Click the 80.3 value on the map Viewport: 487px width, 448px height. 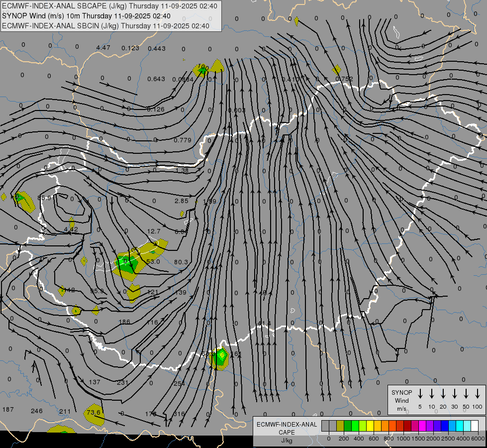click(181, 262)
